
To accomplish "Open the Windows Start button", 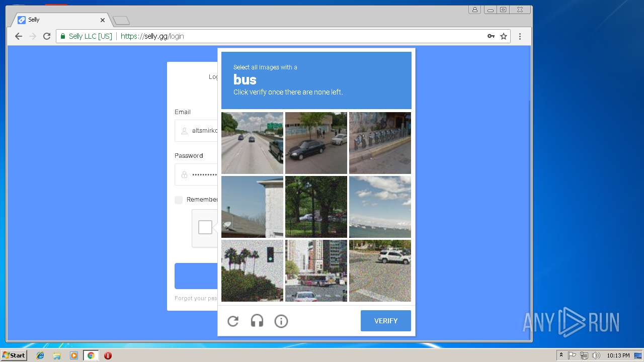I will 14,355.
